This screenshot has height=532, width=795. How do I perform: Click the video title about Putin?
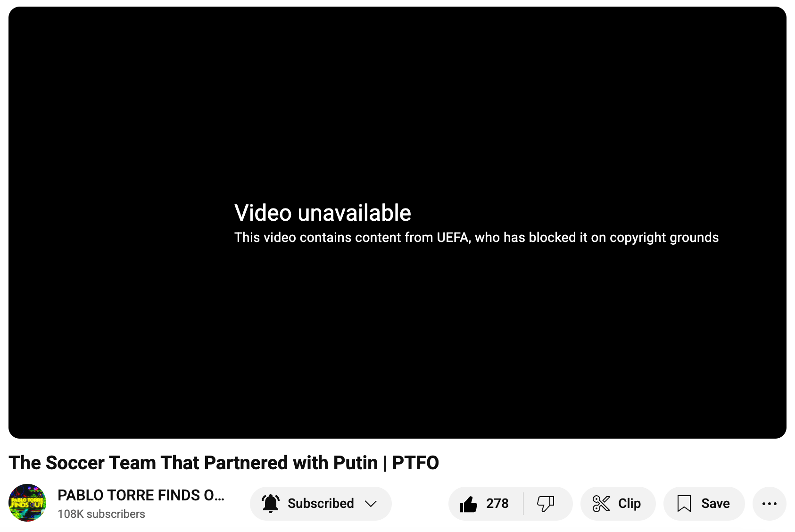[224, 463]
